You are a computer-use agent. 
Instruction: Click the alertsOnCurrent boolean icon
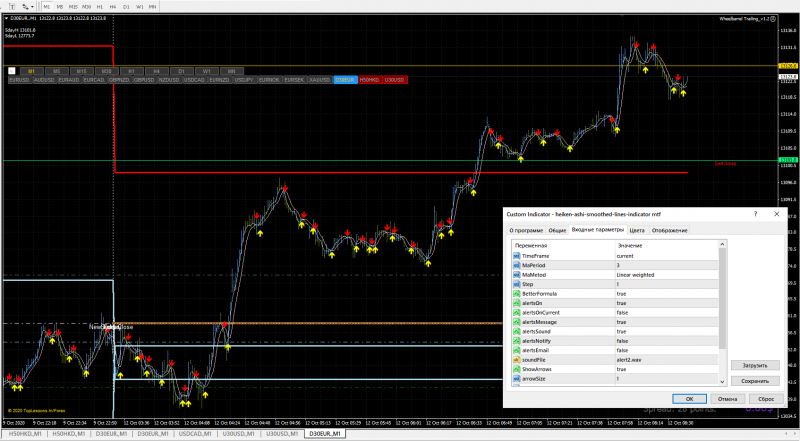coord(516,313)
